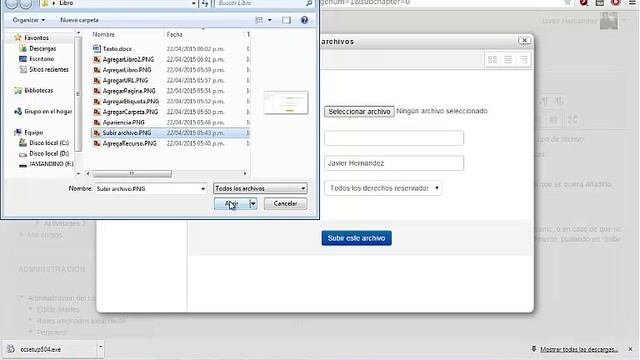The height and width of the screenshot is (360, 640).
Task: Click the Javier Hernandez author field
Action: click(394, 163)
